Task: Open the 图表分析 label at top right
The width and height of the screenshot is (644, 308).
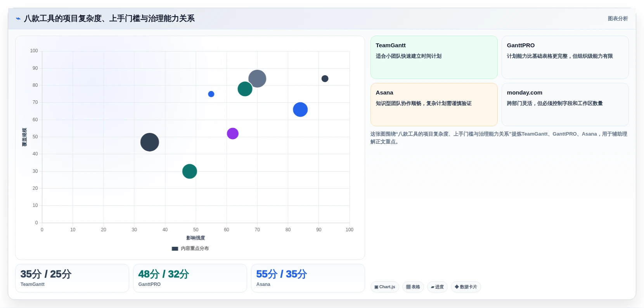Action: [618, 19]
